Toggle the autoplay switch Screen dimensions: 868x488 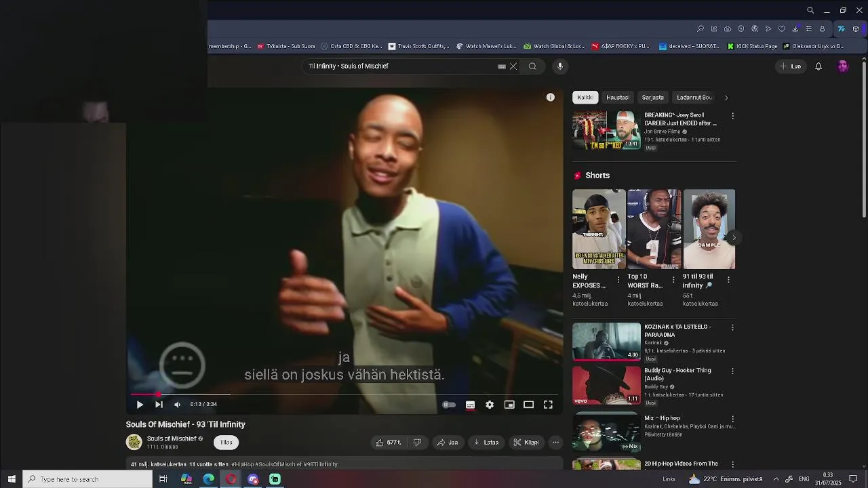pyautogui.click(x=449, y=405)
